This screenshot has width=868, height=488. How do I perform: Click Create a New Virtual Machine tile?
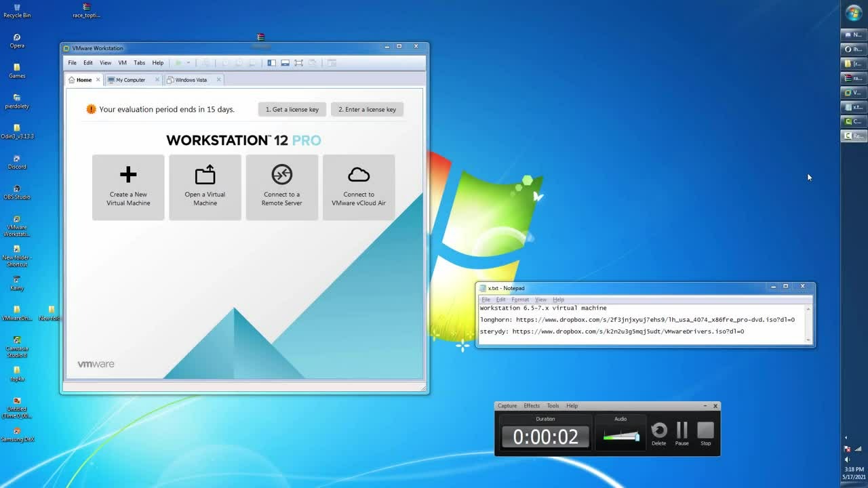pyautogui.click(x=128, y=187)
